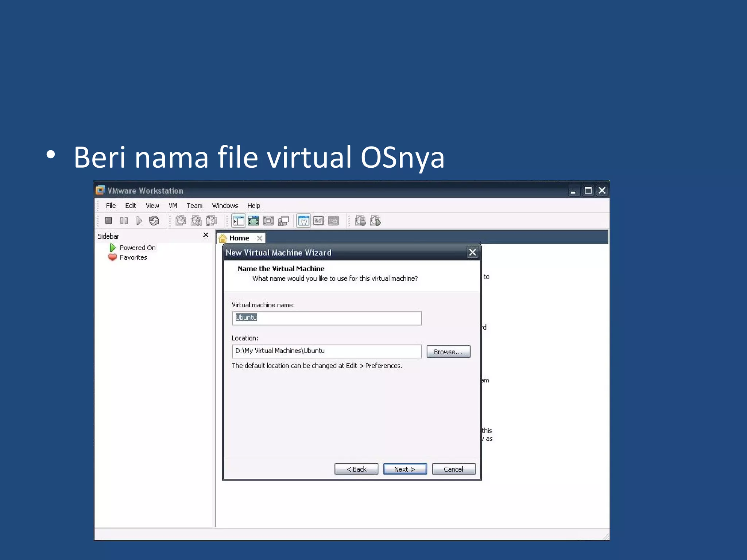Image resolution: width=747 pixels, height=560 pixels.
Task: Click the < Back button
Action: tap(356, 469)
